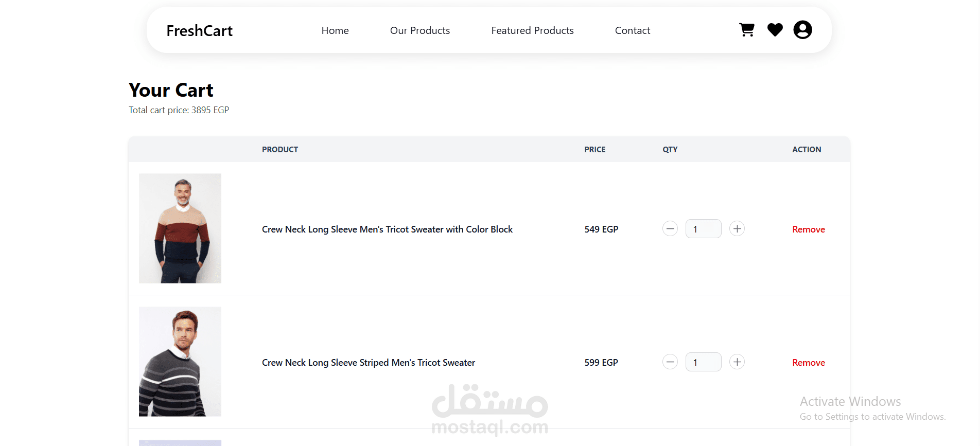Click the FreshCart logo
980x446 pixels.
pyautogui.click(x=199, y=31)
